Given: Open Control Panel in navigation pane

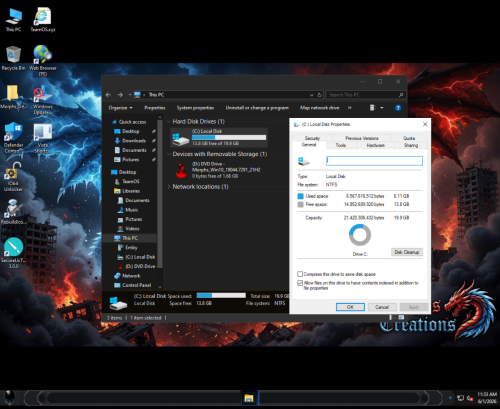Looking at the screenshot, I should pyautogui.click(x=137, y=285).
